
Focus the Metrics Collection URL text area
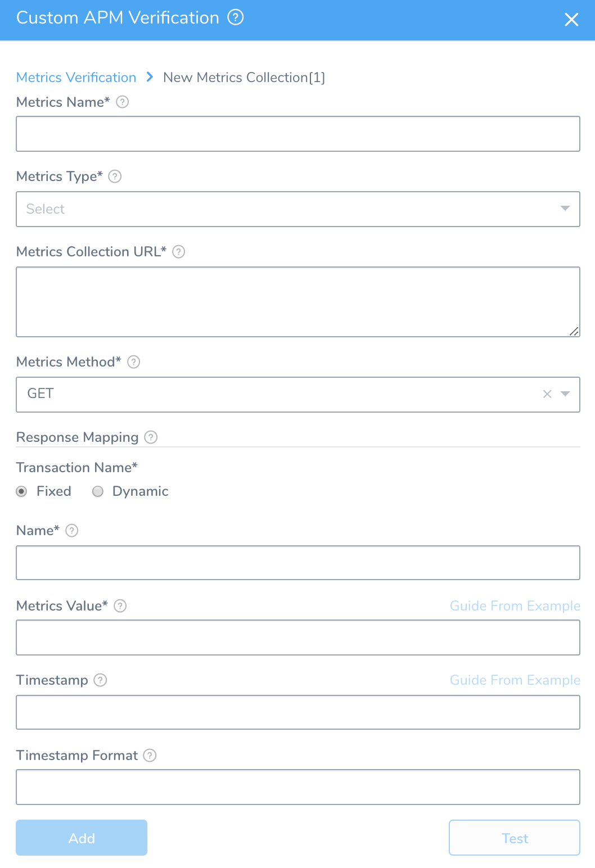[298, 302]
